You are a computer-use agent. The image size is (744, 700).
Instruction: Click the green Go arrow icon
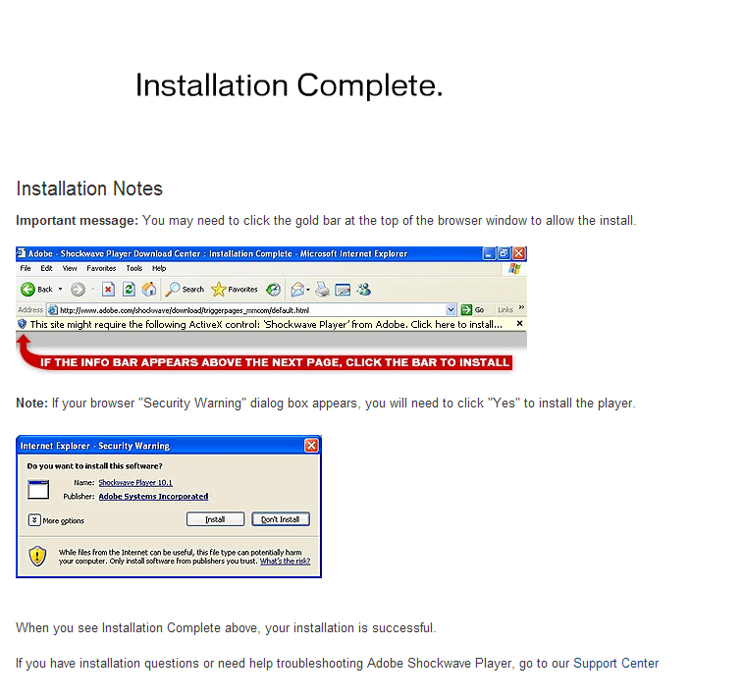click(x=466, y=310)
